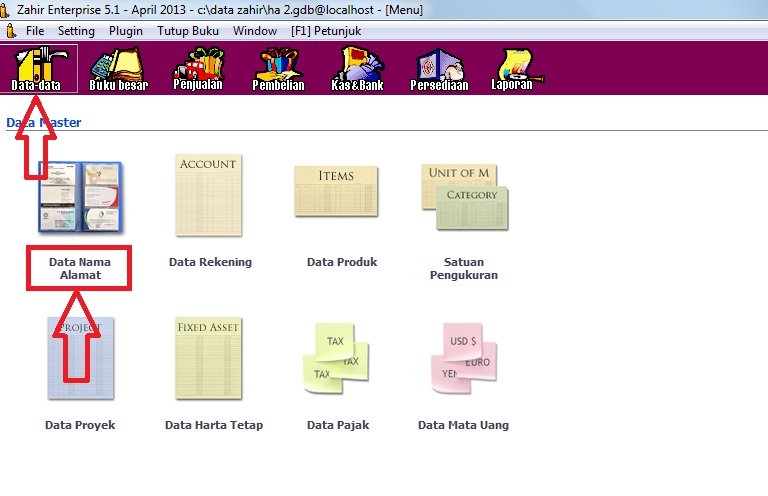The height and width of the screenshot is (496, 768).
Task: Open the Data Produk items icon
Action: pos(335,194)
